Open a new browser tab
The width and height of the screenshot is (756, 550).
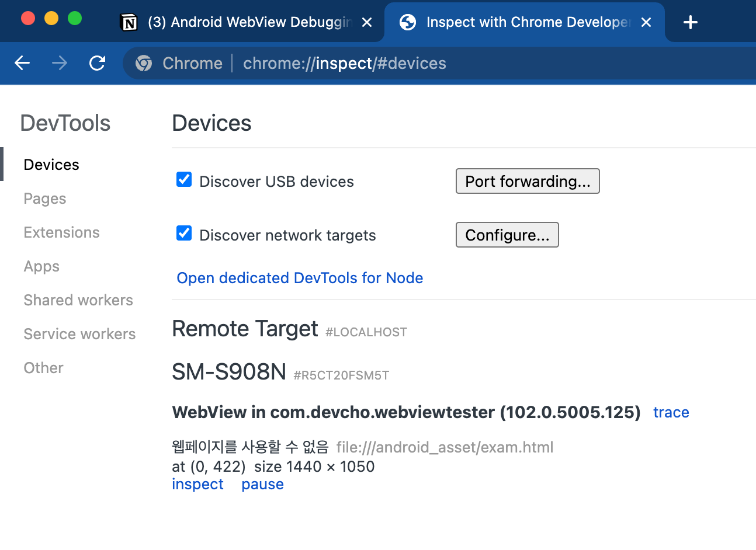(691, 22)
